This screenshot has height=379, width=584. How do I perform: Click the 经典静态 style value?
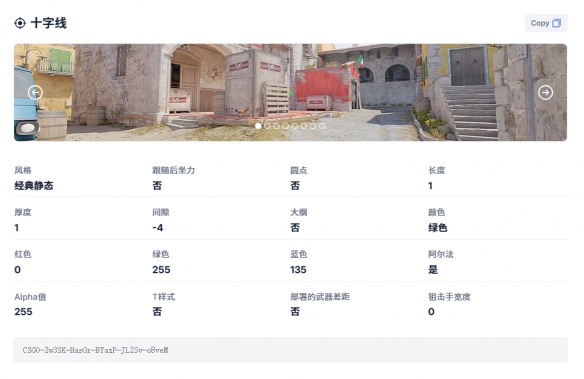coord(34,185)
